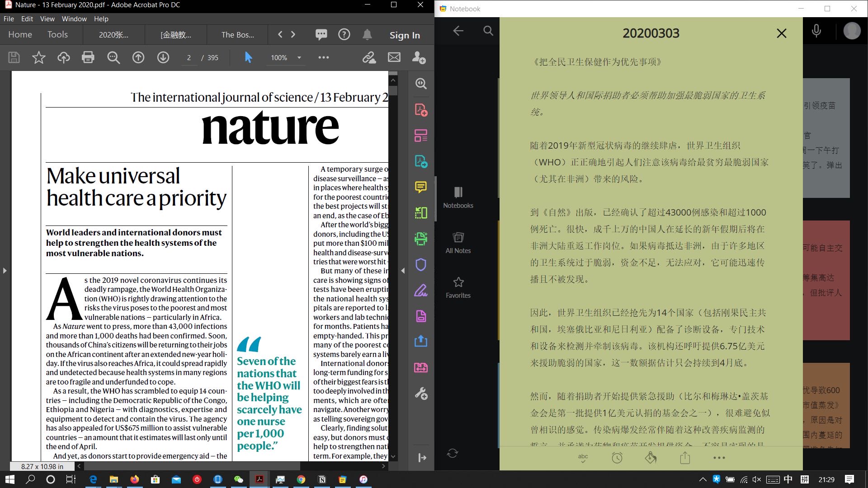868x488 pixels.
Task: Open the Fill & Sign pen tool
Action: pyautogui.click(x=421, y=290)
